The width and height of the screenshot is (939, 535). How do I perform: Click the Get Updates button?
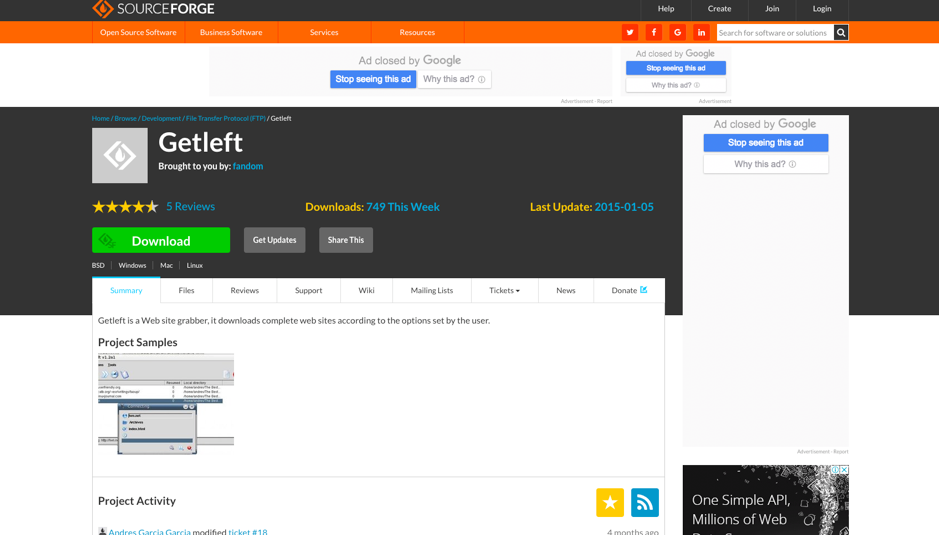click(274, 240)
